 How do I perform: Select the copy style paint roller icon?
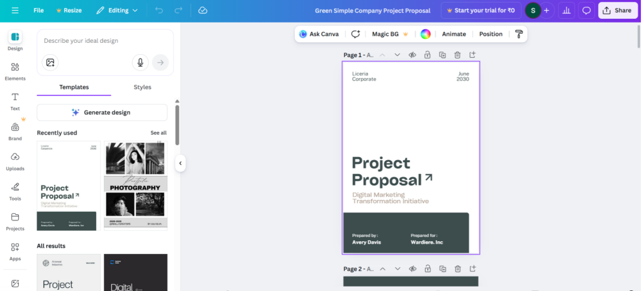pyautogui.click(x=519, y=34)
